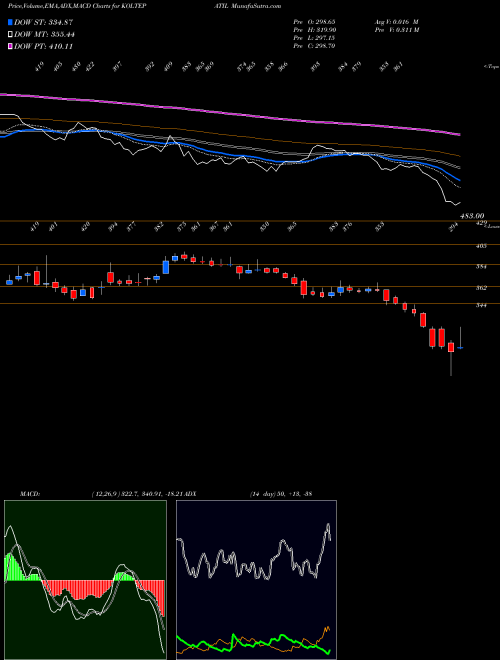Click the 384 price axis label

pyautogui.click(x=481, y=266)
